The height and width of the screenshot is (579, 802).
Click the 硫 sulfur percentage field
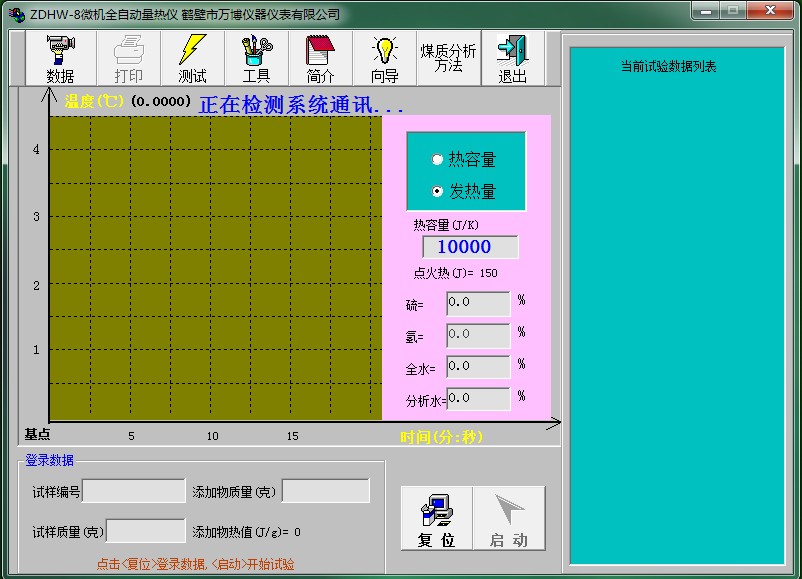click(477, 304)
